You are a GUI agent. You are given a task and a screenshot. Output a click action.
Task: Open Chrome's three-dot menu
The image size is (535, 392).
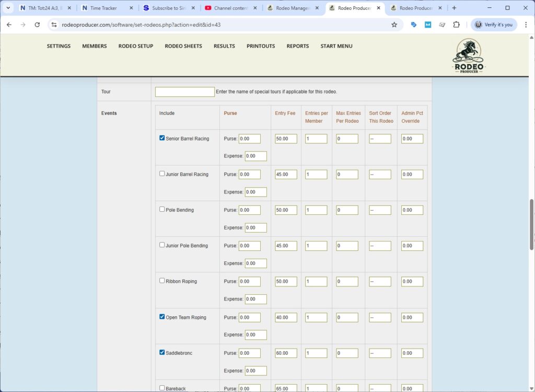(x=526, y=25)
